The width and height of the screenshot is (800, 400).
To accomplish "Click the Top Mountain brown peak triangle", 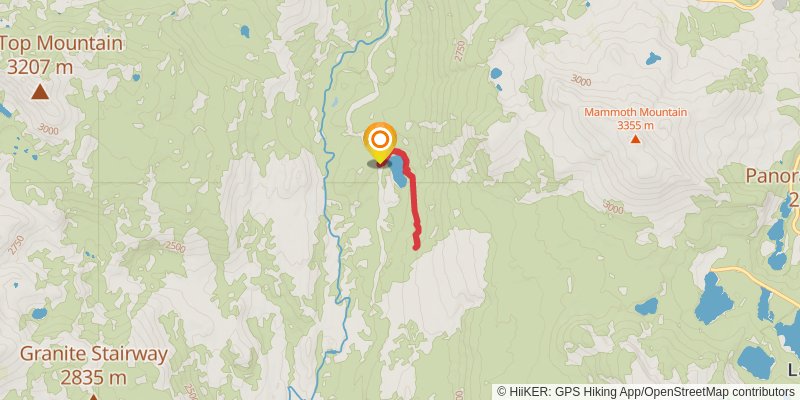I will click(x=40, y=92).
